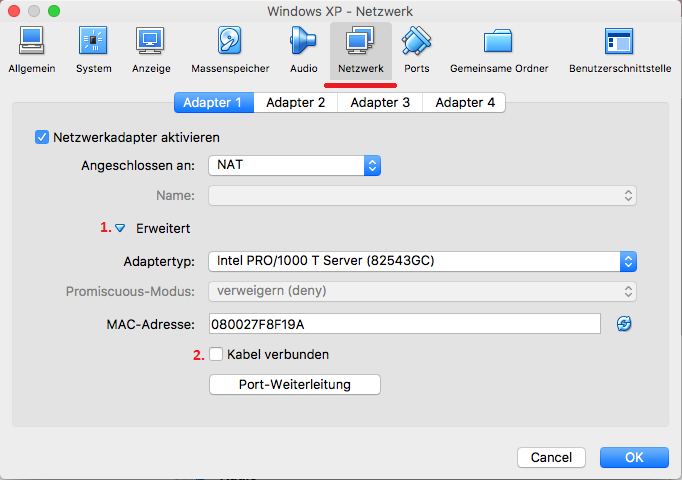This screenshot has height=480, width=682.
Task: Open the Audio settings section
Action: 304,50
